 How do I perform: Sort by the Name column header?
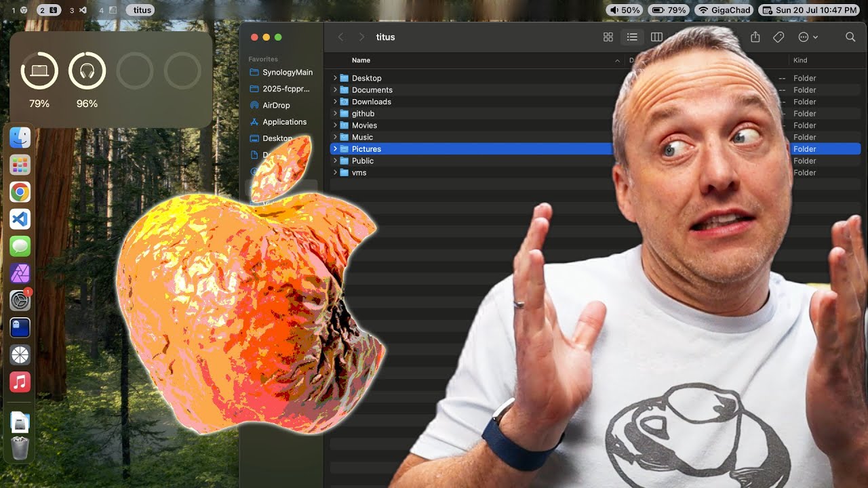(361, 60)
